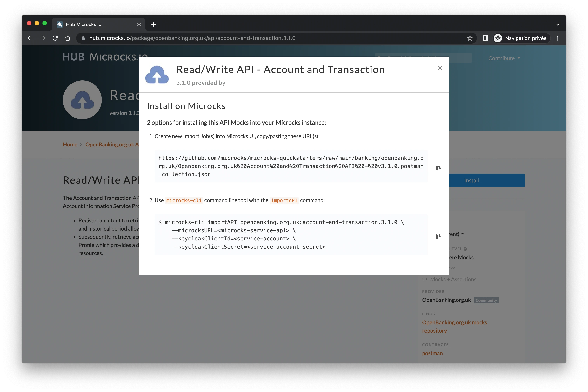
Task: Open the version dropdown caret
Action: (x=462, y=234)
